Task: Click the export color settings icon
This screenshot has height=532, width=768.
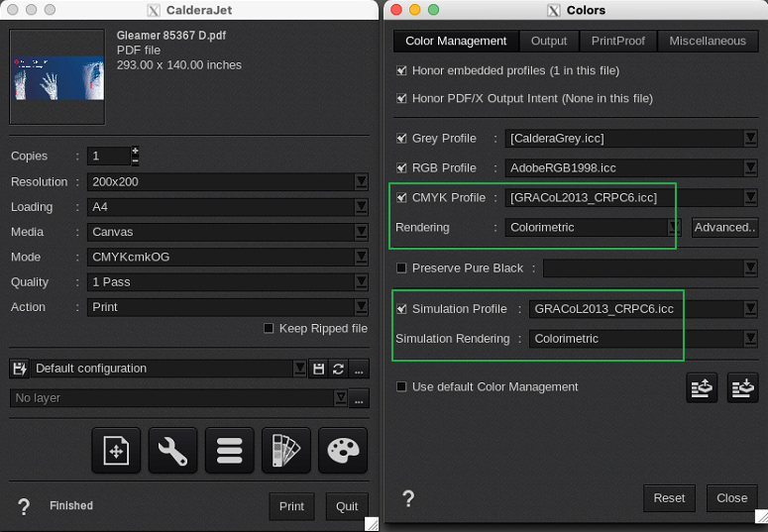Action: pyautogui.click(x=702, y=388)
